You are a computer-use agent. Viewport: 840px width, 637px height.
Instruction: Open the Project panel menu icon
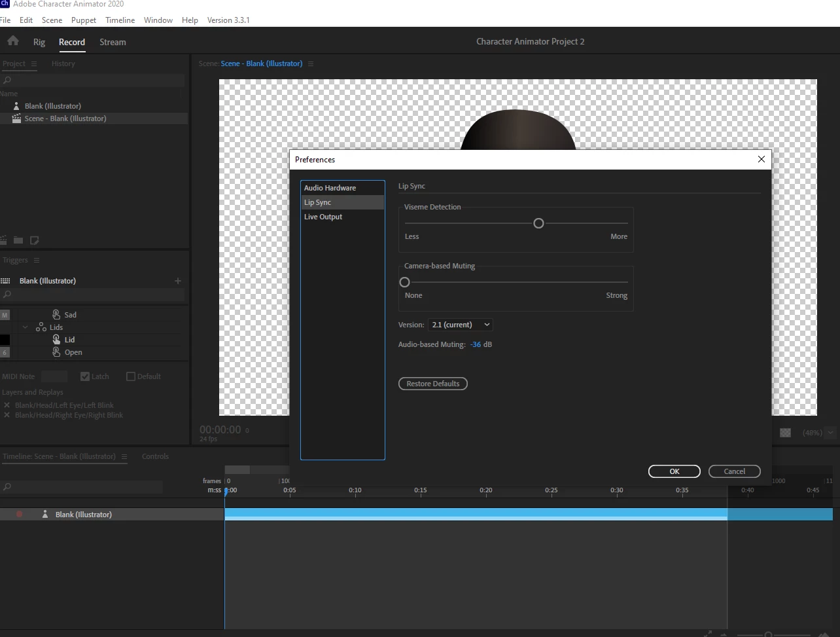click(x=34, y=64)
